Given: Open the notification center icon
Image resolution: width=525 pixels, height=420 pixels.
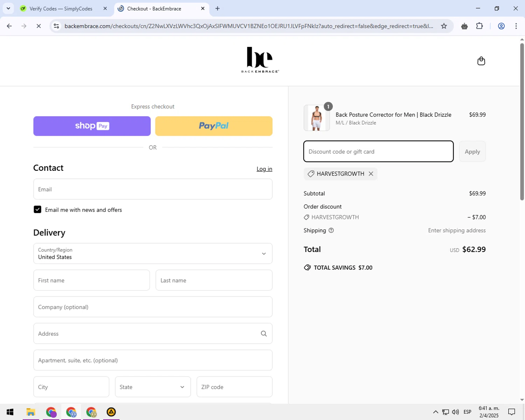Looking at the screenshot, I should pyautogui.click(x=512, y=412).
